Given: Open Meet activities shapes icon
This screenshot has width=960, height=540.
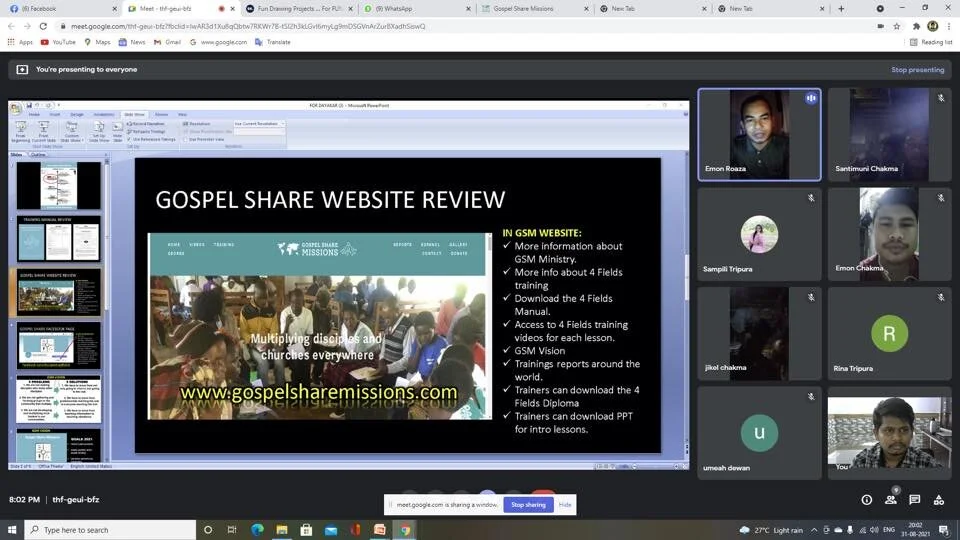Looking at the screenshot, I should click(x=939, y=500).
